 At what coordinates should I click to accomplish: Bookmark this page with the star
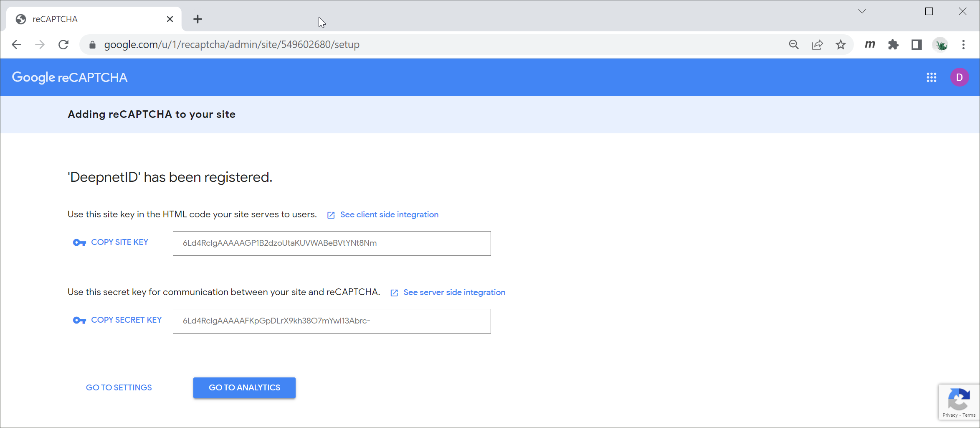[x=841, y=45]
